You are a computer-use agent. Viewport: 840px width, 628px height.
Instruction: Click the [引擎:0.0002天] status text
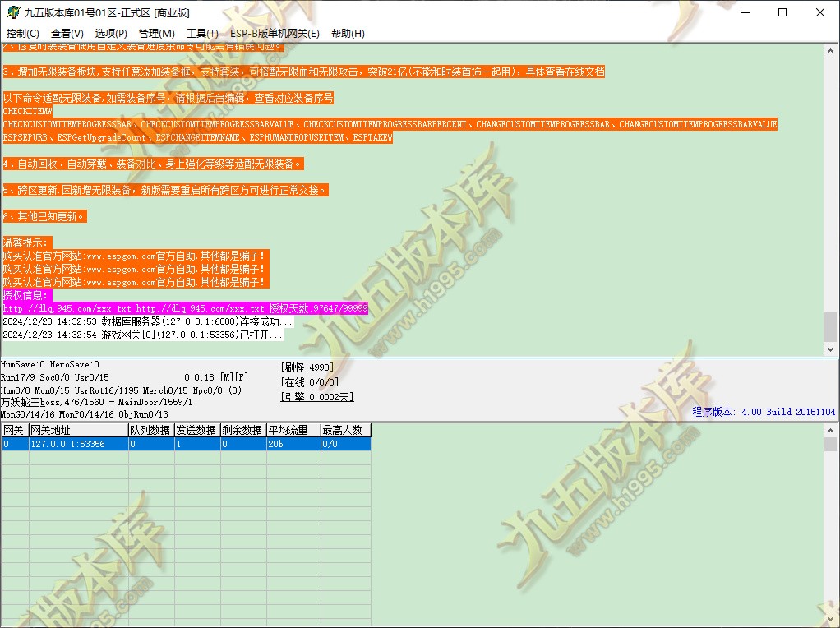click(x=317, y=396)
